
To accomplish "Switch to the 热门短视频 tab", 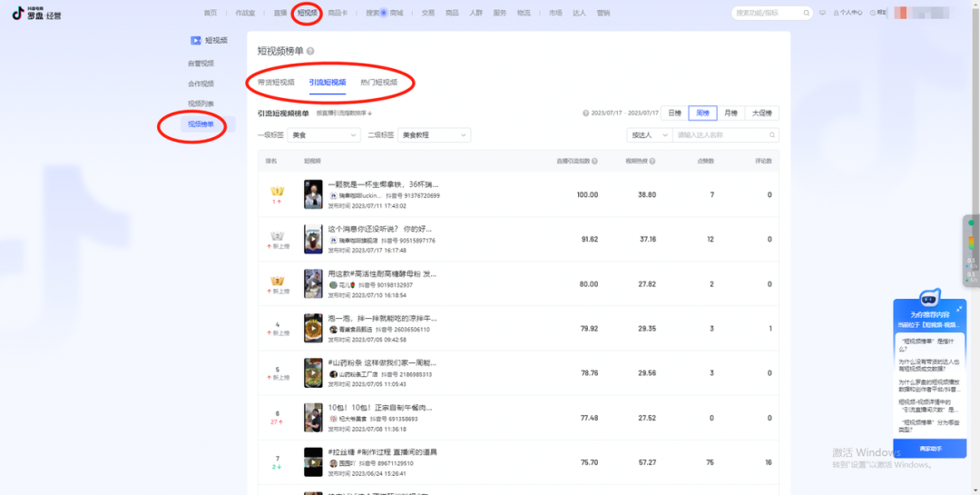I will click(x=378, y=82).
